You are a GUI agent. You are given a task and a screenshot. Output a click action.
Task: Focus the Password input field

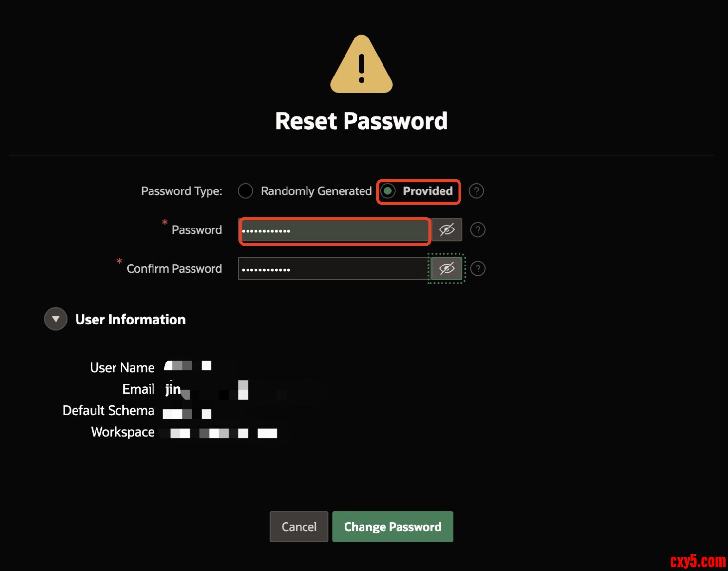(334, 230)
